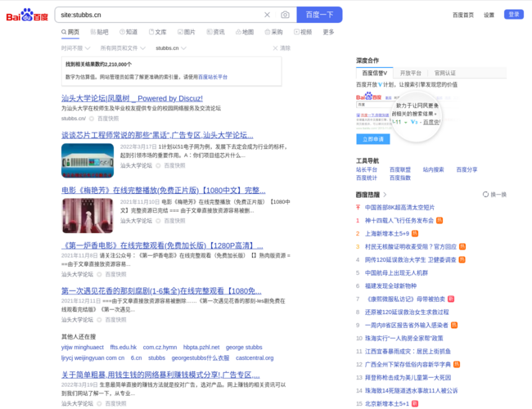Open 百度统计 tool link
532x409 pixels.
pos(367,178)
